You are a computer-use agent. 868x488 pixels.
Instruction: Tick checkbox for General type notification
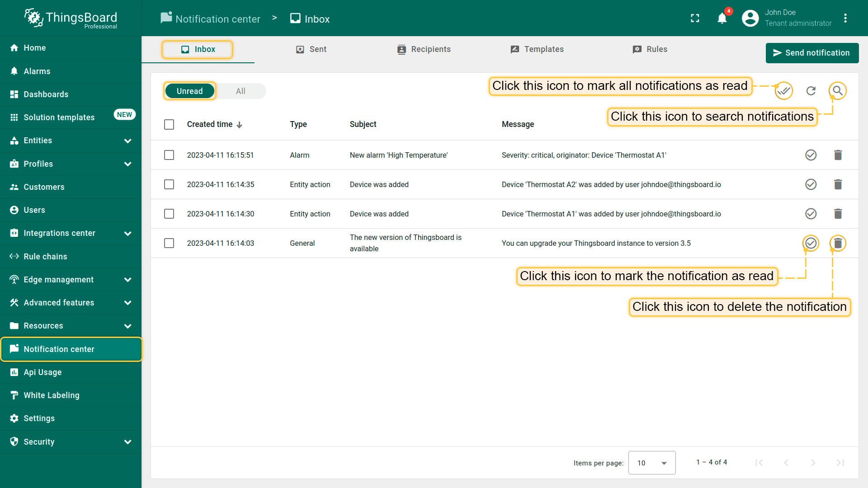pyautogui.click(x=169, y=243)
